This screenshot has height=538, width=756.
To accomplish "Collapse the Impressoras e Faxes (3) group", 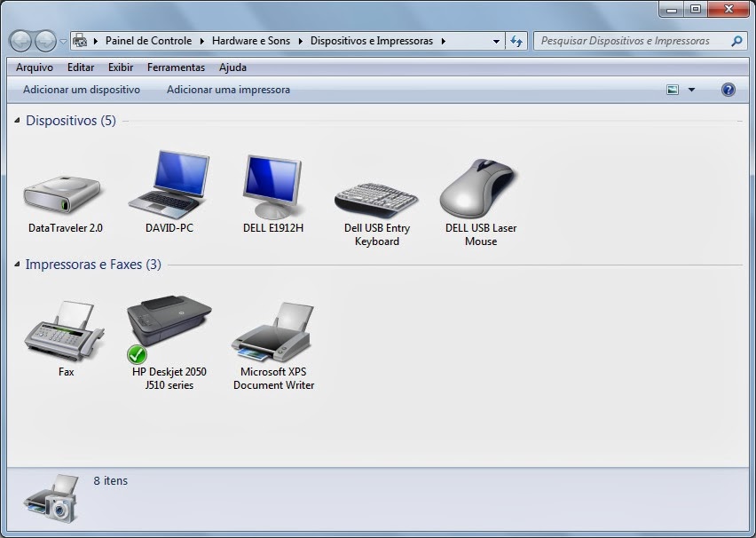I will pyautogui.click(x=17, y=265).
